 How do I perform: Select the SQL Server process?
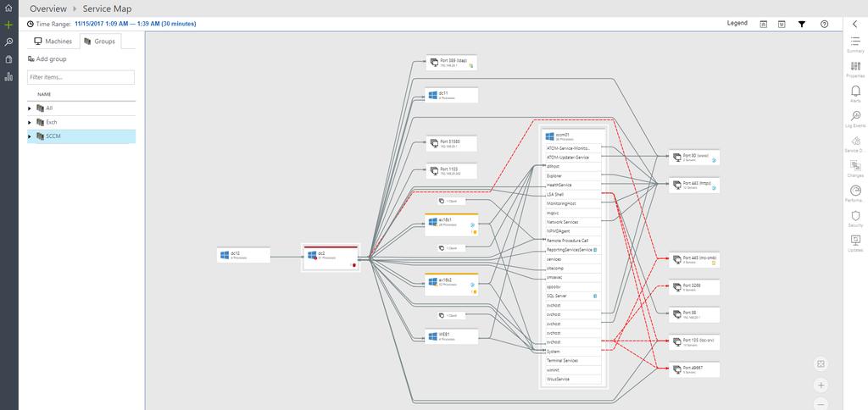[x=574, y=296]
